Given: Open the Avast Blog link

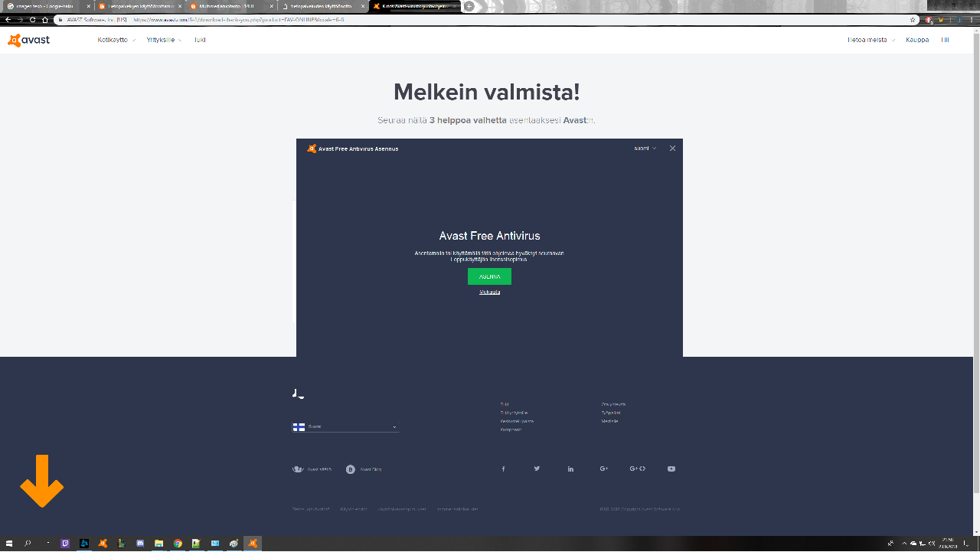Looking at the screenshot, I should pos(371,469).
